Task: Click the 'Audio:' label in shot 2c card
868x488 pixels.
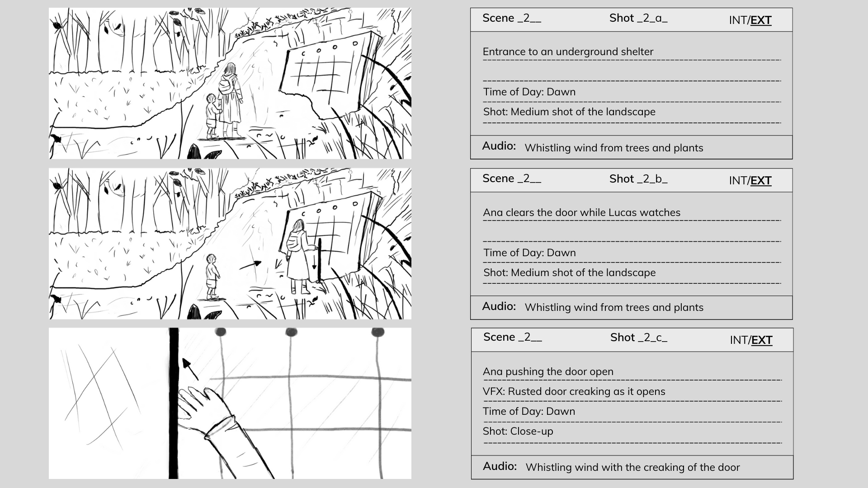Action: point(500,466)
